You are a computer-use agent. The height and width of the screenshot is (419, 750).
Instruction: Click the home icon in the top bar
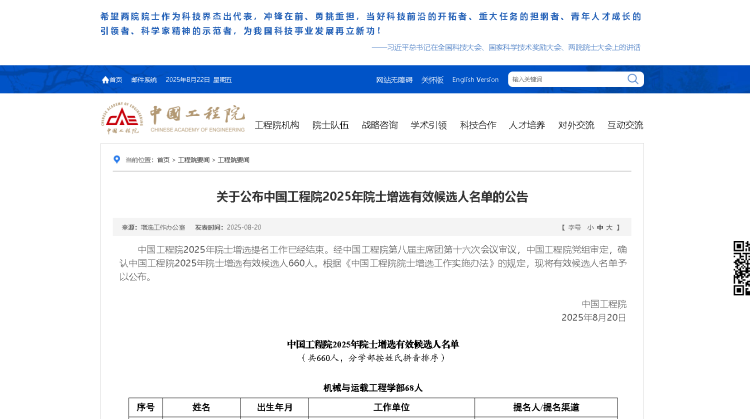[x=105, y=80]
